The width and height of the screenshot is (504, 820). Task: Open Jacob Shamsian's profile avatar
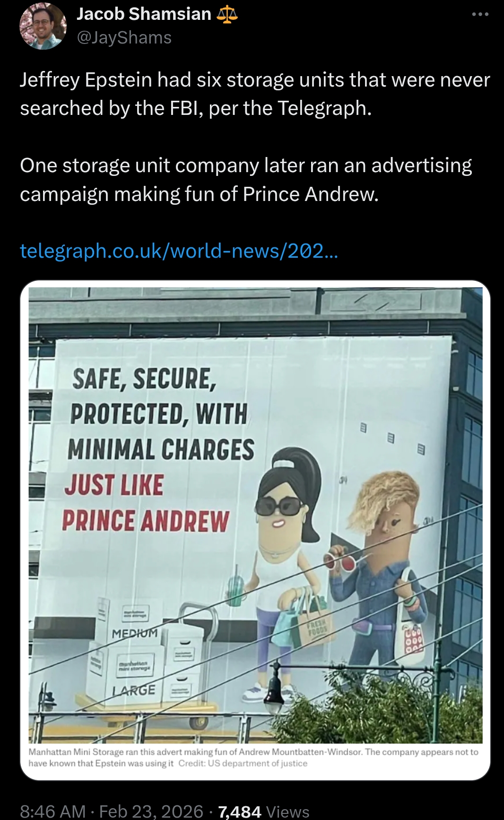[43, 26]
